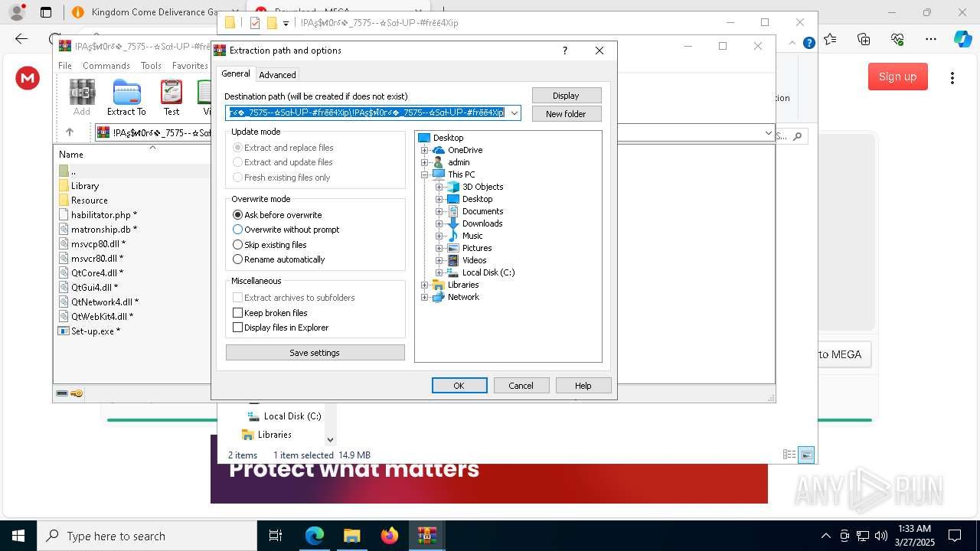The height and width of the screenshot is (551, 980).
Task: Select the Pictures icon in the tree
Action: pyautogui.click(x=453, y=248)
